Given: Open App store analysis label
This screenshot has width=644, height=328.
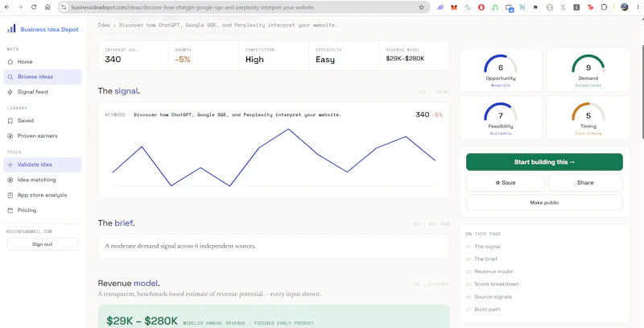Looking at the screenshot, I should [43, 195].
